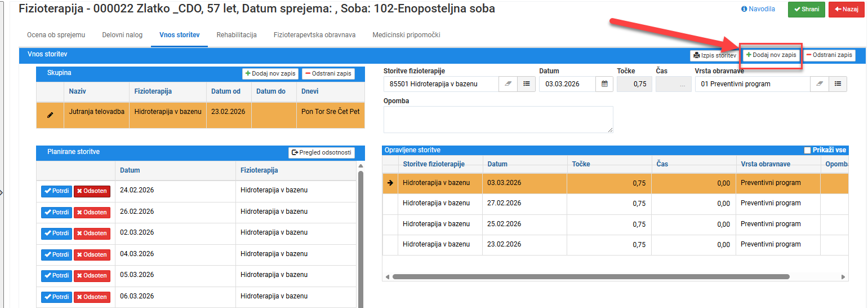This screenshot has width=868, height=308.
Task: Click Odstrani zapis in Vnos storitev bar
Action: [829, 55]
